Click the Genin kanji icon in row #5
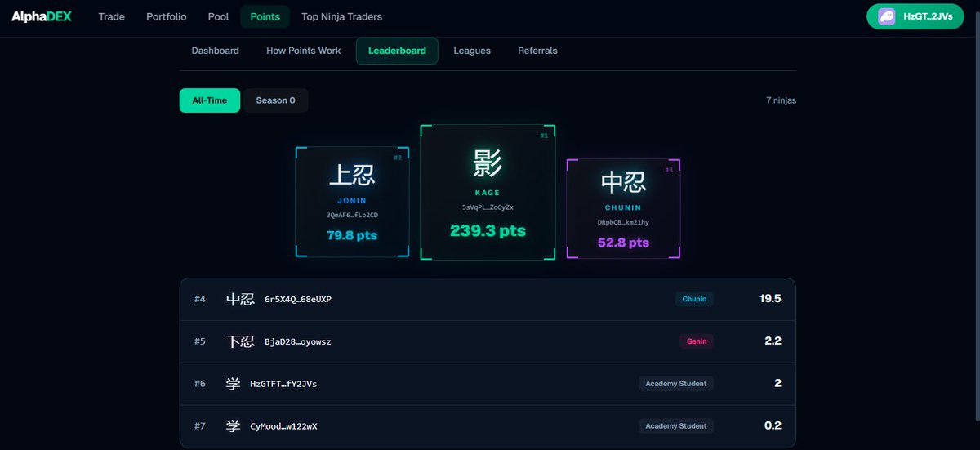Image resolution: width=980 pixels, height=450 pixels. tap(240, 341)
